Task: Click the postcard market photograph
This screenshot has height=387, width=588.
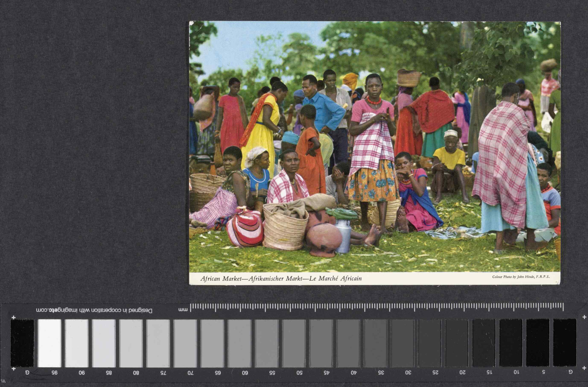Action: coord(375,147)
